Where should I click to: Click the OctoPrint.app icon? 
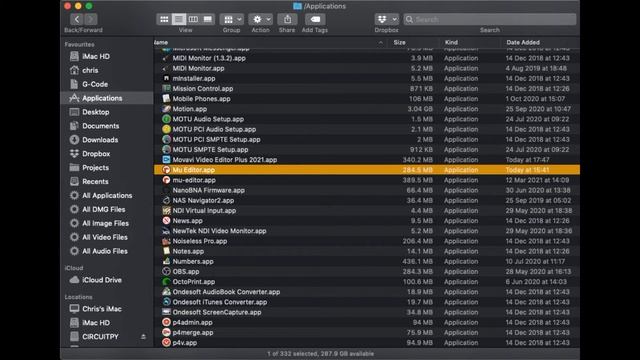166,282
